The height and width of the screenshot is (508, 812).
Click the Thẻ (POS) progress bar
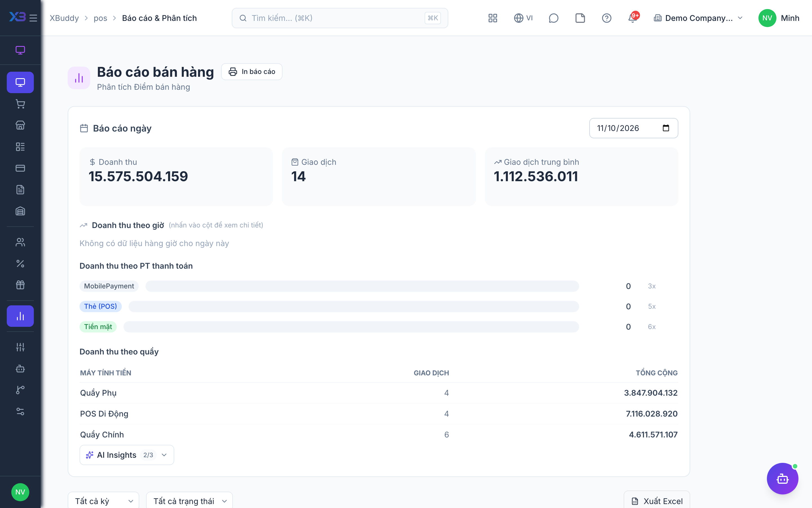pos(354,306)
